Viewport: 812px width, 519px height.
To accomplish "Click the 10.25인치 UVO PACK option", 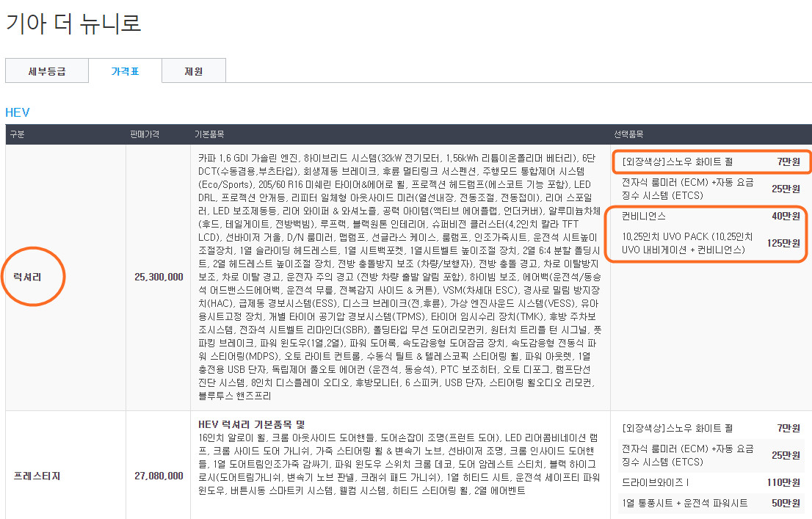I will (687, 243).
